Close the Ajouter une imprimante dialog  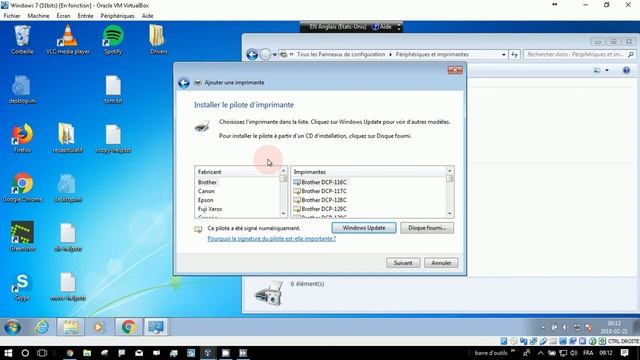(455, 70)
